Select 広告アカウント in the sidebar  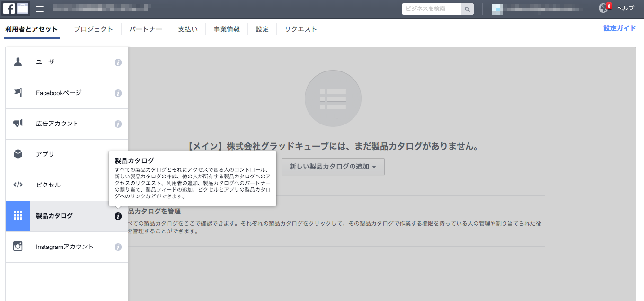[67, 124]
